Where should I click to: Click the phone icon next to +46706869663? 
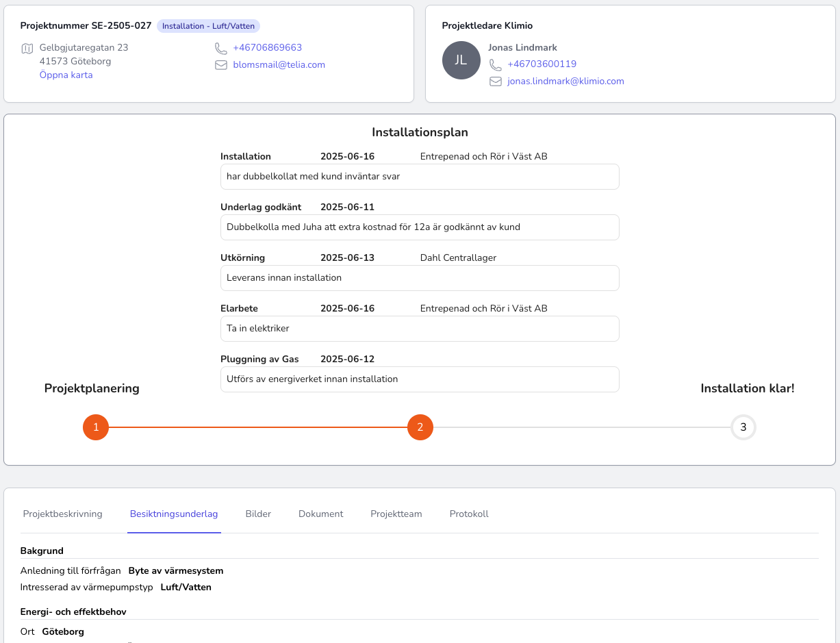click(220, 49)
